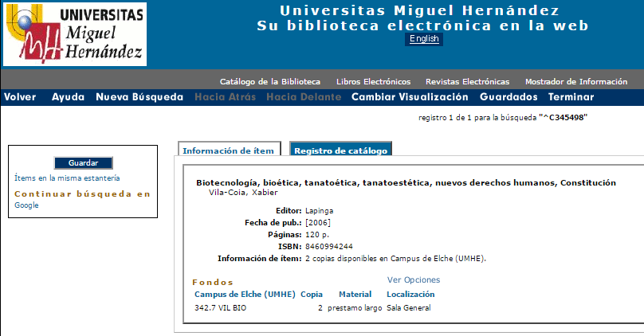Viewport: 644px width, 336px height.
Task: Click Volver in the navigation bar
Action: tap(20, 97)
